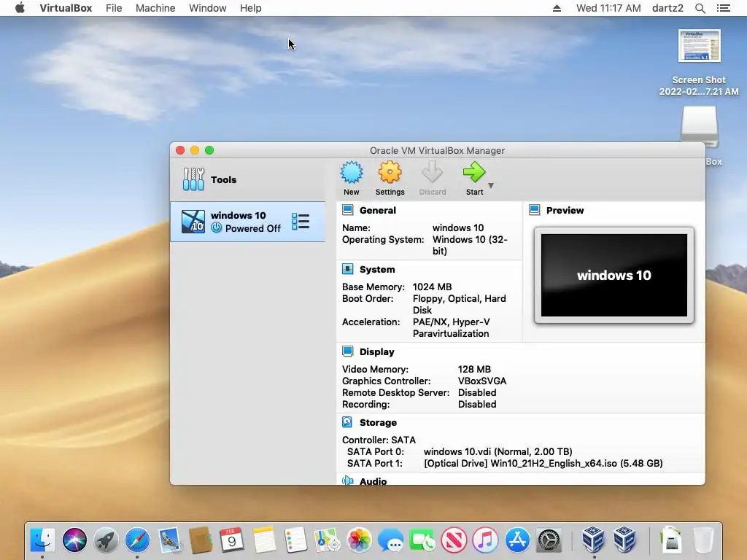Click the 1024 MB base memory value
The height and width of the screenshot is (560, 747).
click(x=432, y=287)
